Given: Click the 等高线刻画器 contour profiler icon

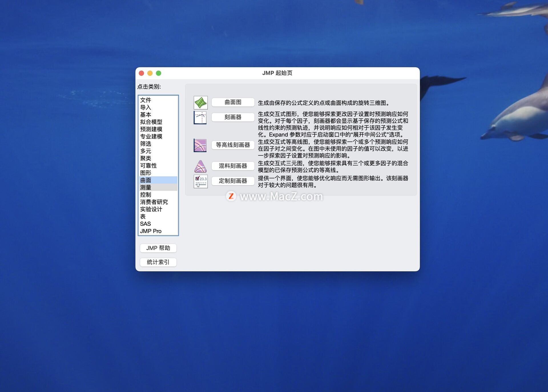Looking at the screenshot, I should [x=200, y=145].
